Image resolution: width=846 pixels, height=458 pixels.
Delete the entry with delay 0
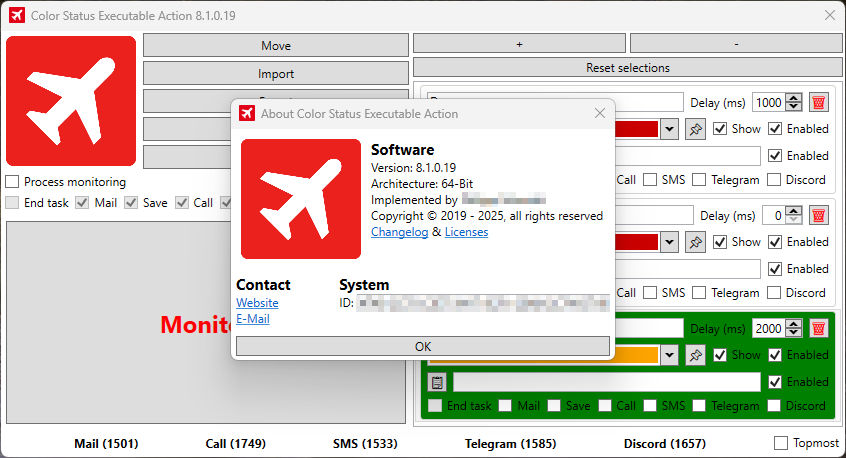point(818,216)
